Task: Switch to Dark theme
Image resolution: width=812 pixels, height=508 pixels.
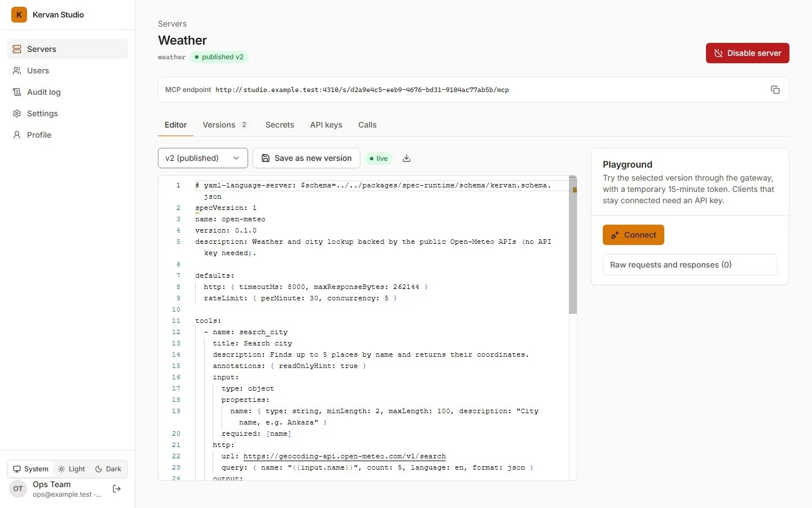Action: 108,469
